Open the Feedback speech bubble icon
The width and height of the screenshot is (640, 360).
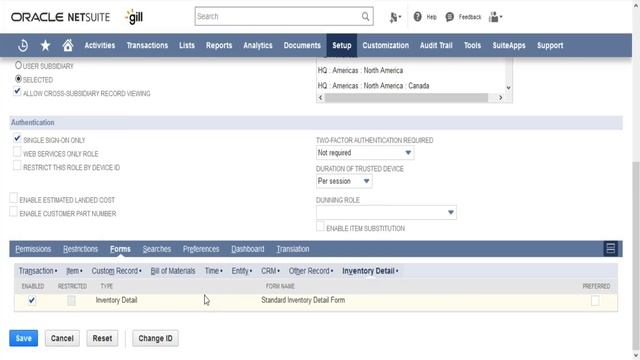click(x=449, y=17)
